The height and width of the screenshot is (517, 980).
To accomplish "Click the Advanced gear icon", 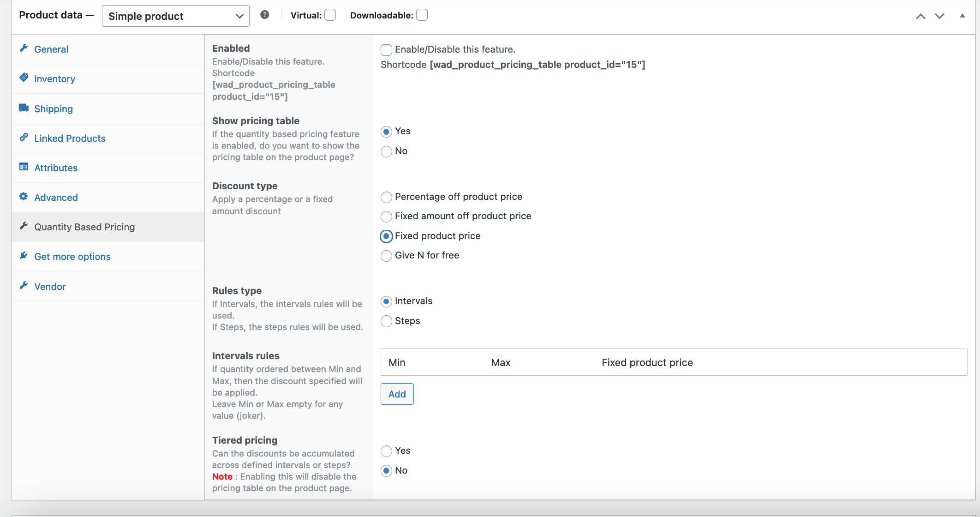I will (x=24, y=197).
